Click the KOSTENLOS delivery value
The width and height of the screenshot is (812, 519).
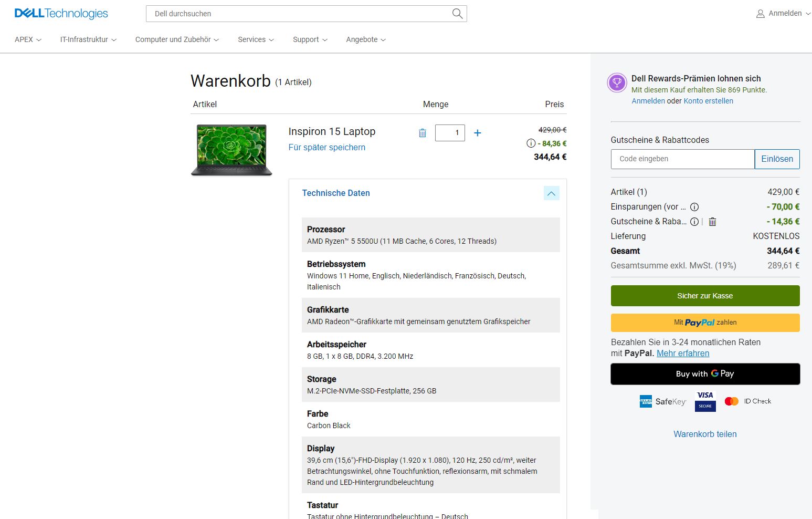776,236
